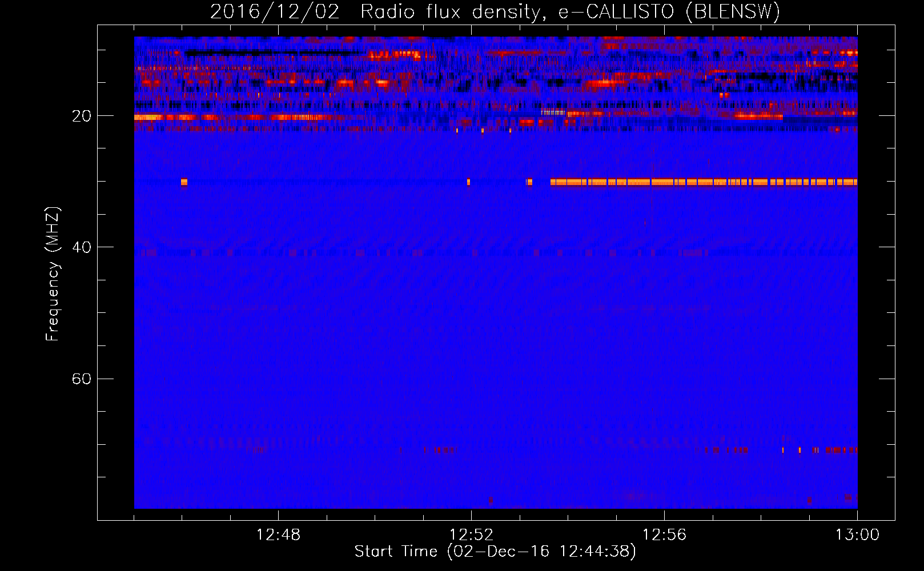
Task: Click the 'Frequency (MHZ)' axis label
Action: click(53, 274)
